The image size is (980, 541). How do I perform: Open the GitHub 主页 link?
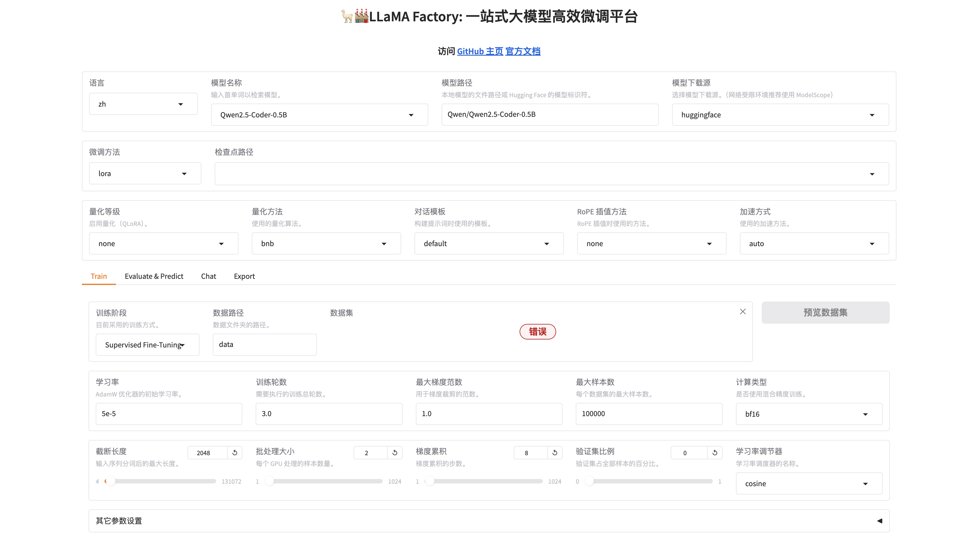(480, 51)
